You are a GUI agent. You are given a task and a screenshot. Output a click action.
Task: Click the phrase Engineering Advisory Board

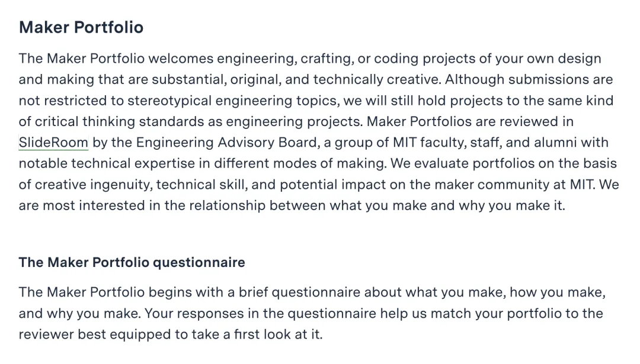coord(226,142)
